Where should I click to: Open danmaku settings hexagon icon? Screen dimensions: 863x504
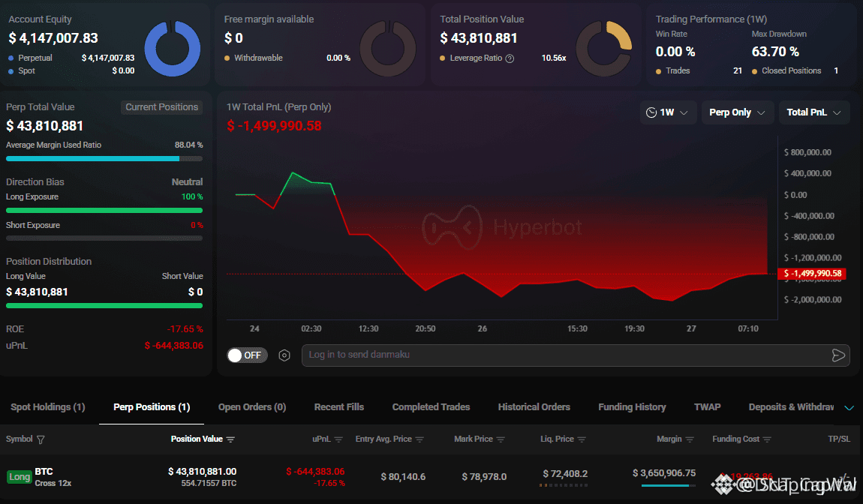click(x=284, y=355)
